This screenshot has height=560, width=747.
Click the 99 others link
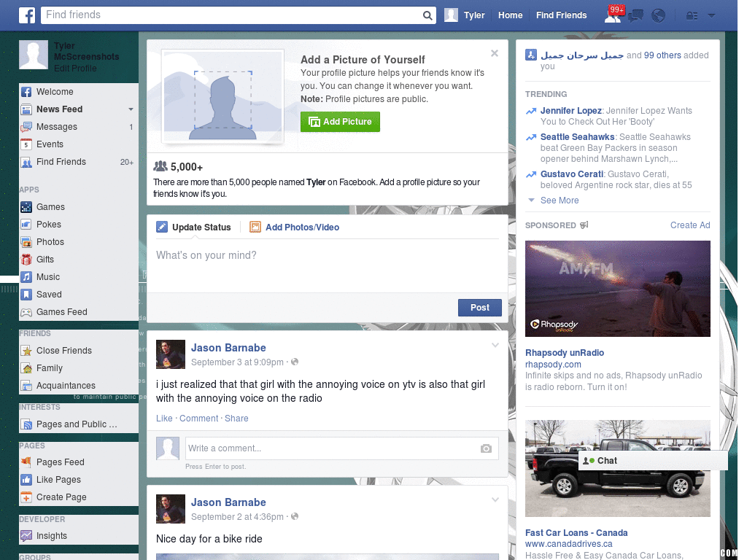(662, 55)
